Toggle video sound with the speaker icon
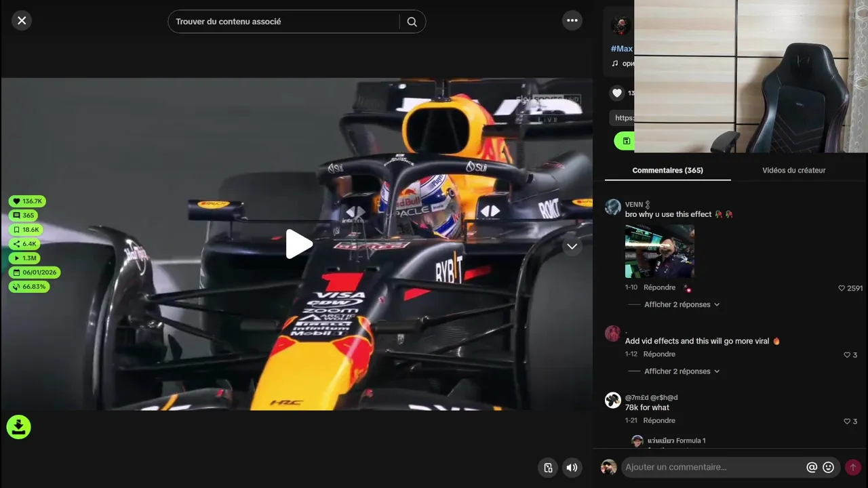 click(x=572, y=468)
